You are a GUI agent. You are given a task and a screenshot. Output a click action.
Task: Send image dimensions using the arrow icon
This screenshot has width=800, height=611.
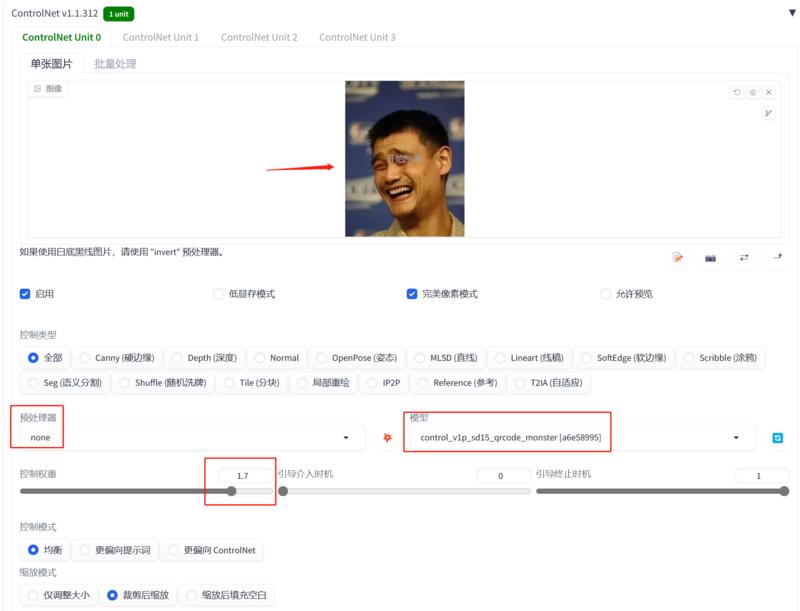[777, 257]
